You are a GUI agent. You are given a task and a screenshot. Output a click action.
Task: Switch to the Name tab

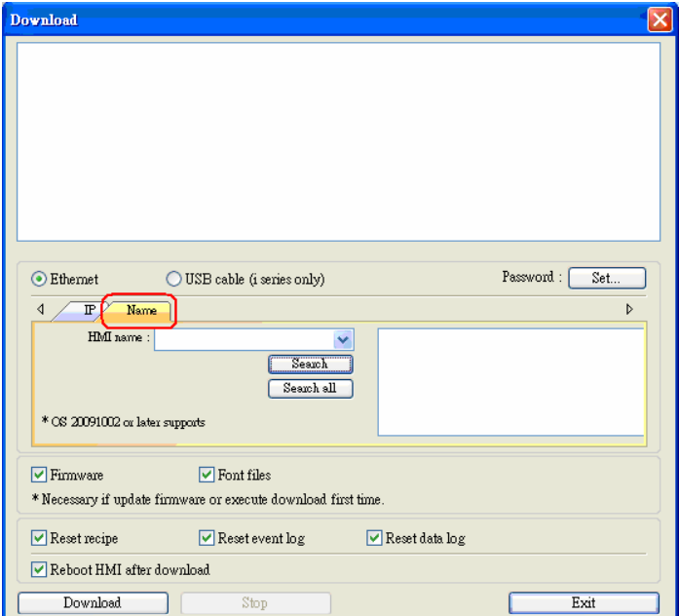point(137,310)
